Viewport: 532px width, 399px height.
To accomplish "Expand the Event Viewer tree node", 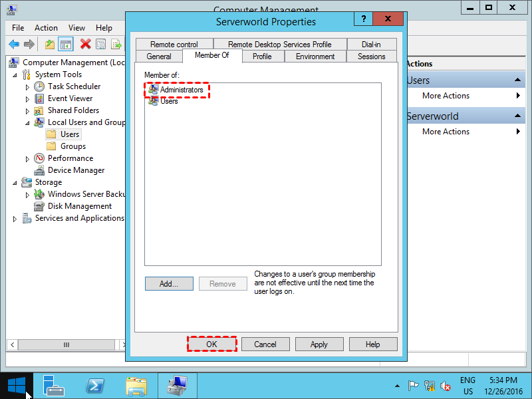I will 27,99.
